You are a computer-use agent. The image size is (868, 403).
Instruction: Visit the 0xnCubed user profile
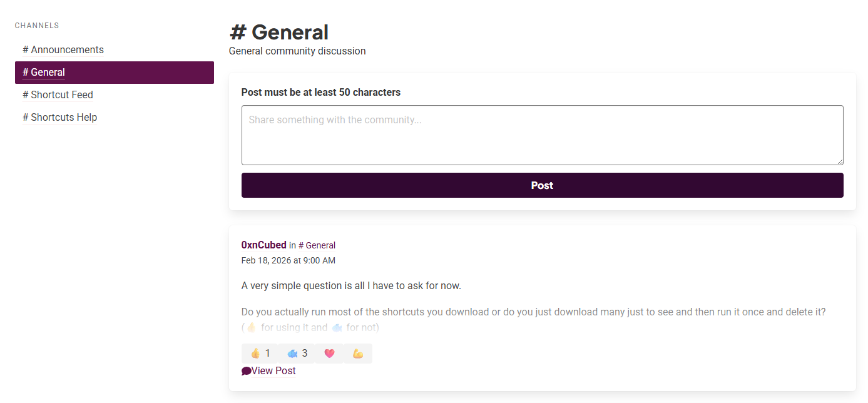pyautogui.click(x=263, y=245)
